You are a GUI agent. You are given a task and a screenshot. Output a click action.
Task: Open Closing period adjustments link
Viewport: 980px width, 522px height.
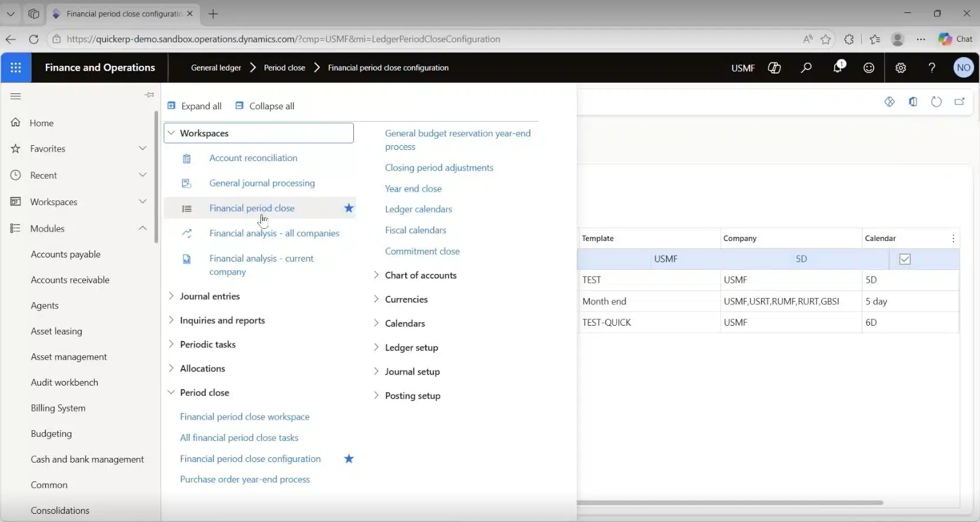439,168
